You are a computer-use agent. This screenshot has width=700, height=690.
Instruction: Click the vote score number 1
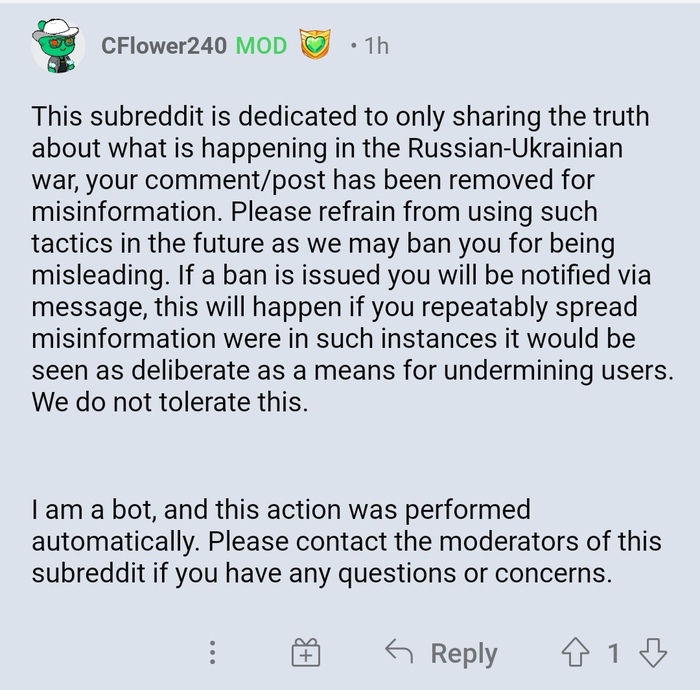click(x=614, y=653)
